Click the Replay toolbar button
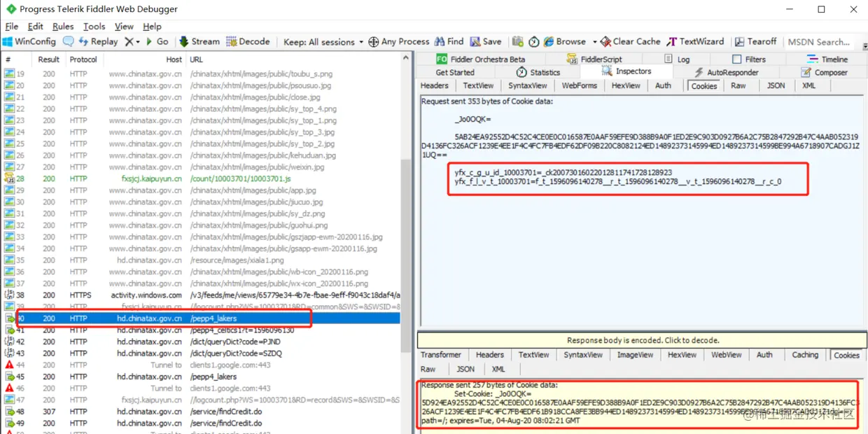 [x=98, y=42]
